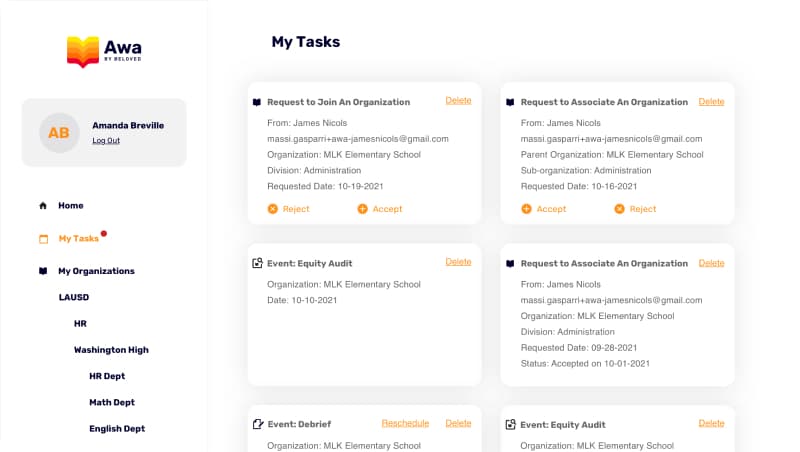Delete the Request to Join An Organization task
The height and width of the screenshot is (452, 800).
[x=458, y=101]
